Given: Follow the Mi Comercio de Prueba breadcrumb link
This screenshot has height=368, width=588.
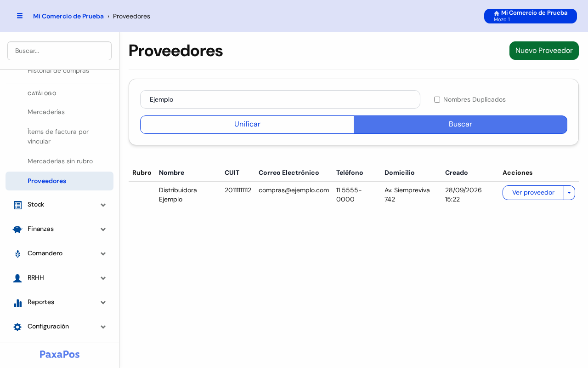Looking at the screenshot, I should pyautogui.click(x=68, y=16).
